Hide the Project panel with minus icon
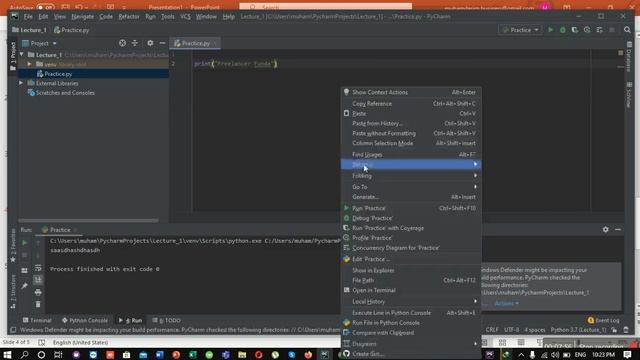Image resolution: width=640 pixels, height=360 pixels. [x=162, y=43]
